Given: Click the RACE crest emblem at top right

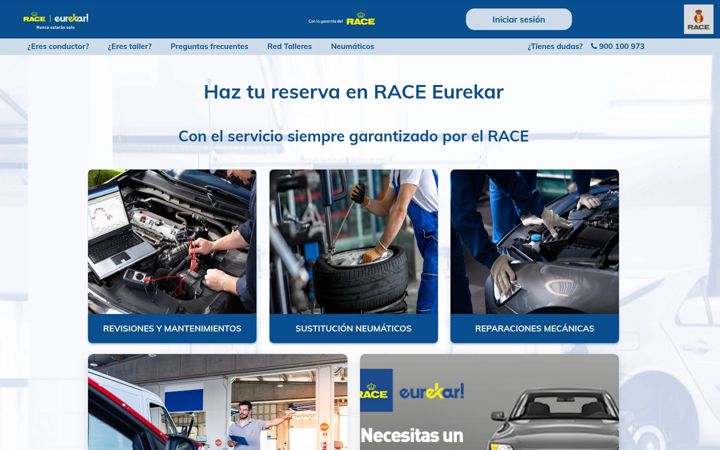Looking at the screenshot, I should [x=698, y=19].
